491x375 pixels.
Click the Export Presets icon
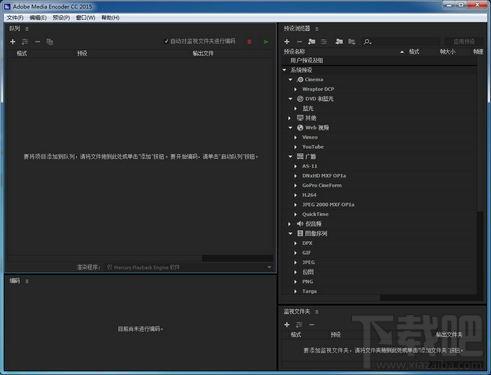[352, 42]
